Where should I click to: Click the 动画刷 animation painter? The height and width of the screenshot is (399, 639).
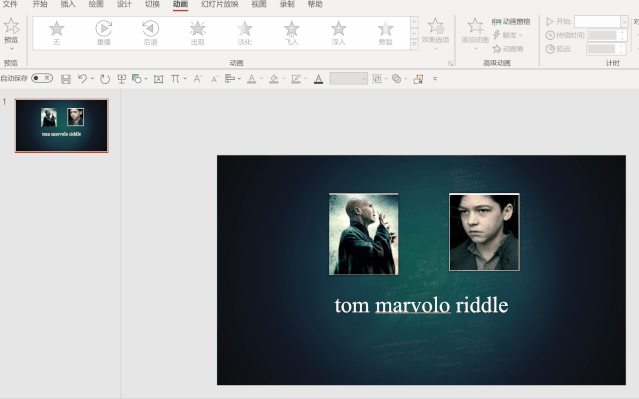(508, 49)
